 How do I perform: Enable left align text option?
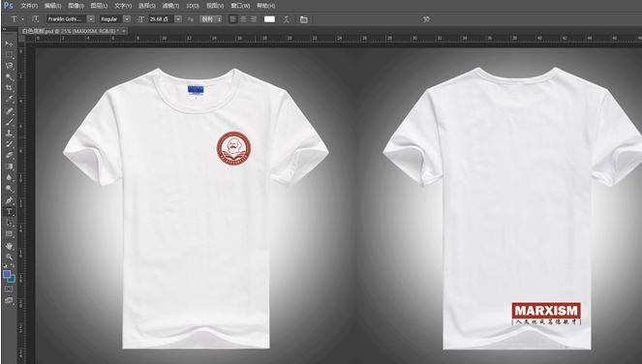[233, 18]
